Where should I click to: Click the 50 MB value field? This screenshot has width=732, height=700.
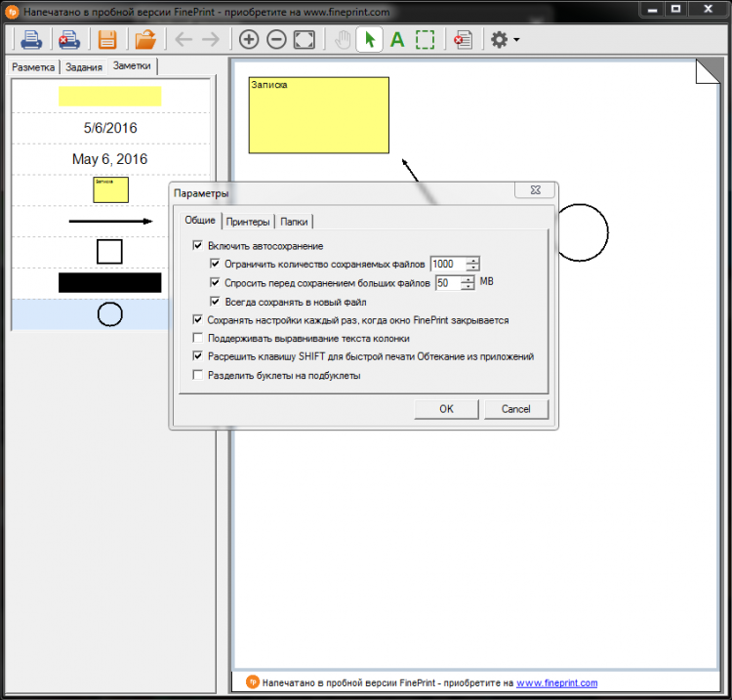pos(448,282)
